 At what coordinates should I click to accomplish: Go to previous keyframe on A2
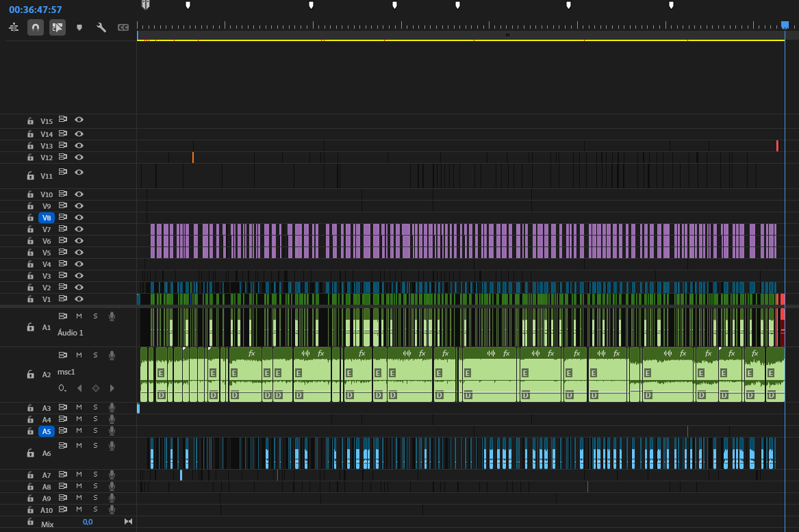tap(79, 388)
